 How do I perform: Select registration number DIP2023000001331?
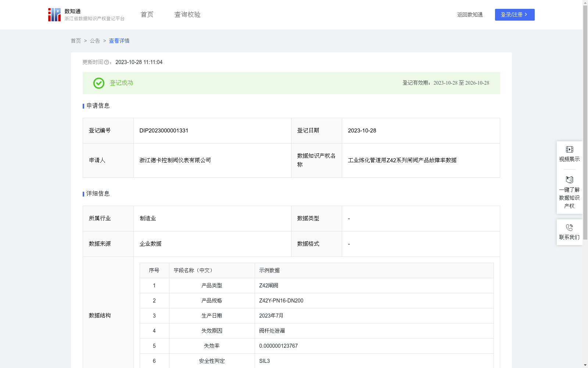click(x=164, y=131)
